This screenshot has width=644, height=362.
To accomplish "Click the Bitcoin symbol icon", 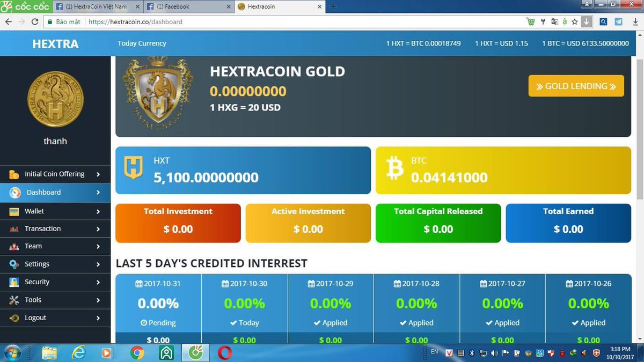I will [x=394, y=169].
